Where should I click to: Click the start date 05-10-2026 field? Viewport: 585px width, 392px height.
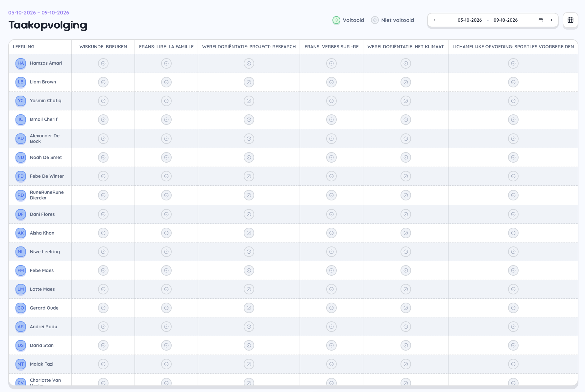[x=470, y=20]
